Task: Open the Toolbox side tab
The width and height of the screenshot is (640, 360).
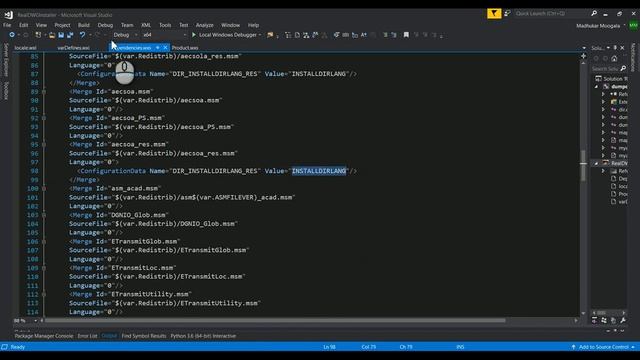Action: [x=6, y=90]
